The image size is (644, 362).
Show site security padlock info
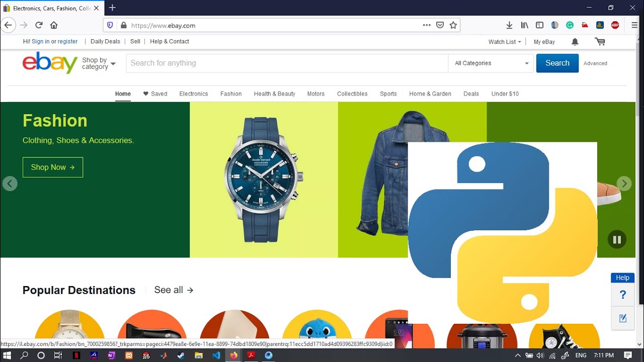pyautogui.click(x=123, y=25)
